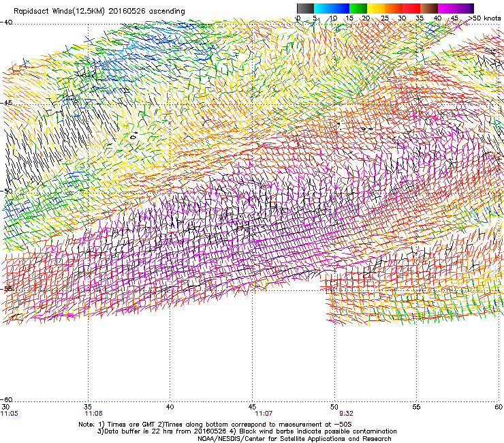The width and height of the screenshot is (504, 443).
Task: Click the purple '11:07' time stamp
Action: click(264, 414)
